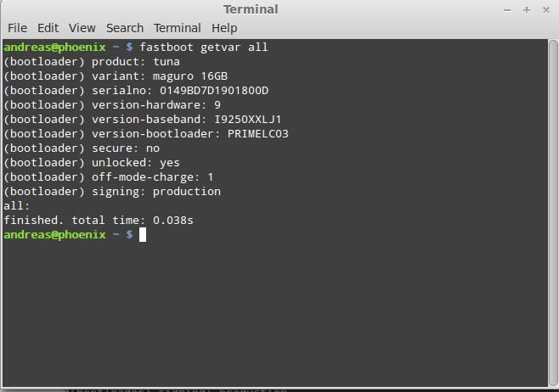Click at the terminal cursor block

coord(142,235)
